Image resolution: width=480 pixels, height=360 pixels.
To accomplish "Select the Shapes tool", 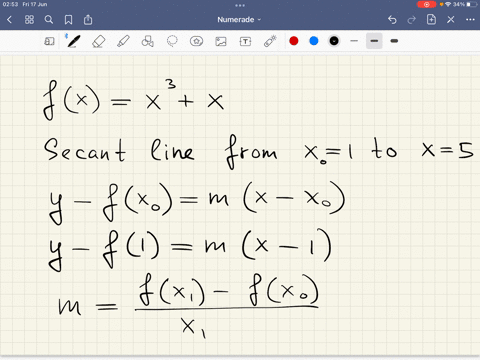I will pos(147,41).
